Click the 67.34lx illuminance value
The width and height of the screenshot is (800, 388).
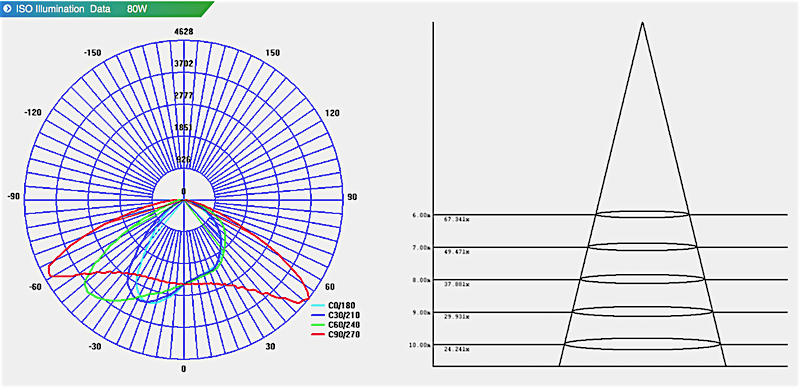457,220
